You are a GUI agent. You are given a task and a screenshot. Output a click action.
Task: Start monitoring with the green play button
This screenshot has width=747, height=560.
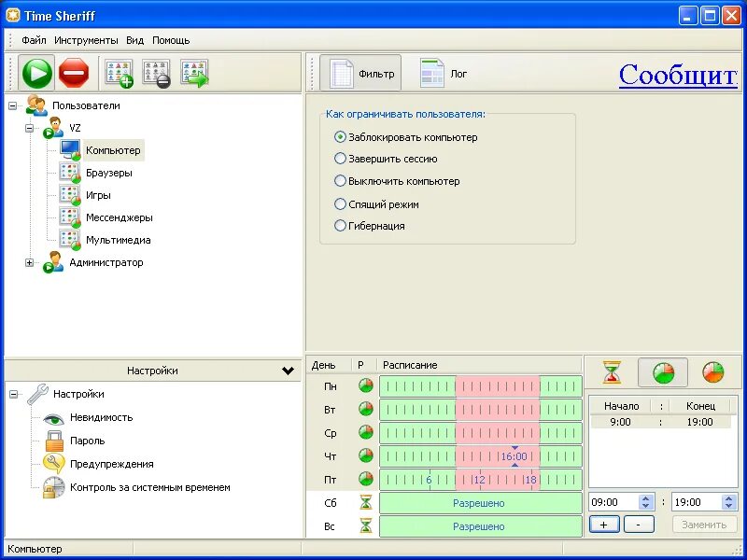[37, 73]
